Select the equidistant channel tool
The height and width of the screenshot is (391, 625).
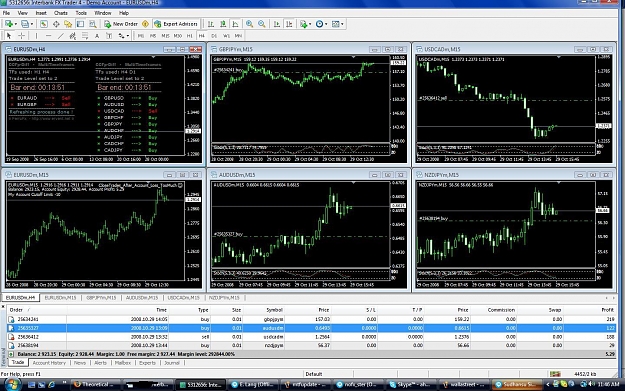[73, 36]
